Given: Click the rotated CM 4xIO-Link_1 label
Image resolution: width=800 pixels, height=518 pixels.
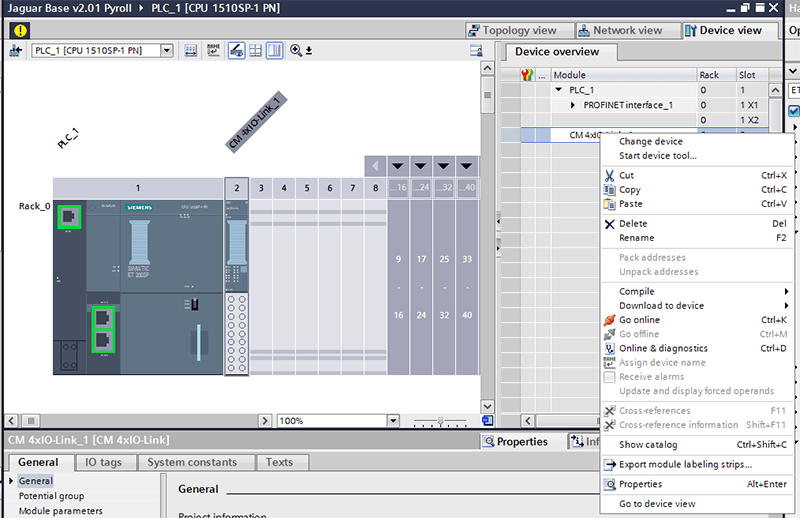Looking at the screenshot, I should 256,122.
